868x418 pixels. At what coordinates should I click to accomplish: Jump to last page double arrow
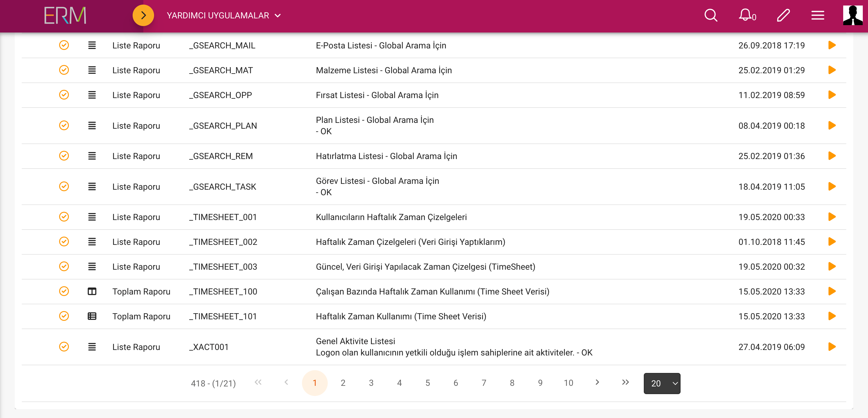(625, 382)
